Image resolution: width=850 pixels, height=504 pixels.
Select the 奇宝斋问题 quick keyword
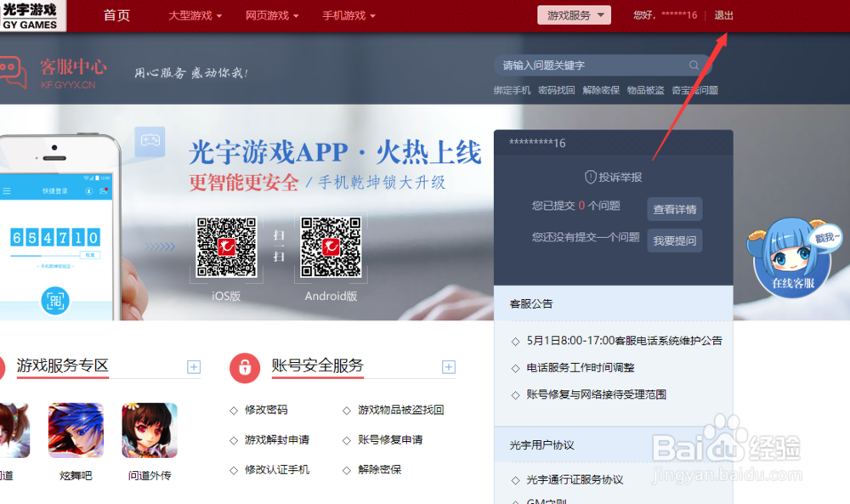click(x=695, y=90)
